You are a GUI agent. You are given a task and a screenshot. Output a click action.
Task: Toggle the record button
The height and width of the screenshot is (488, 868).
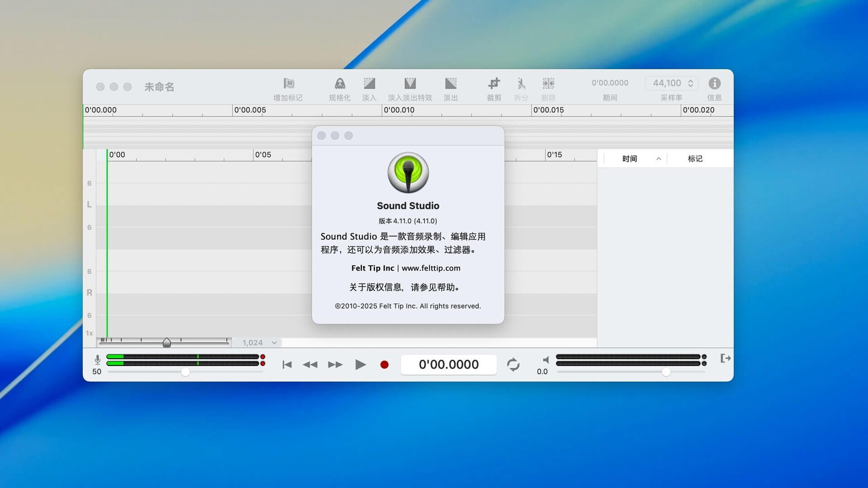pos(384,365)
